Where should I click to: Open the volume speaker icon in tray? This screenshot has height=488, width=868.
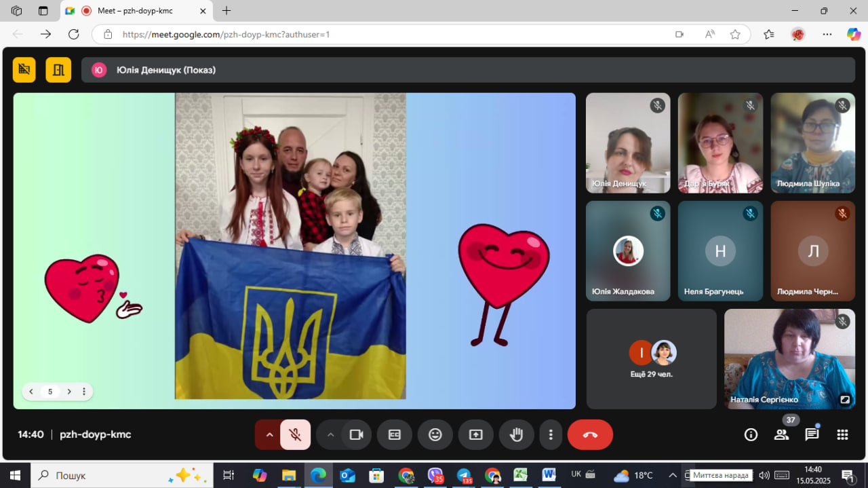[x=764, y=475]
